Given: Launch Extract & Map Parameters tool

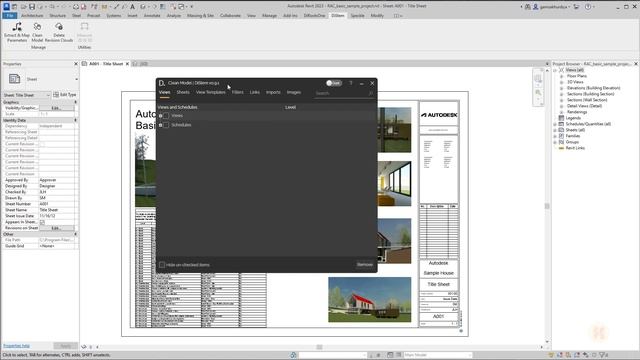Looking at the screenshot, I should [x=17, y=32].
